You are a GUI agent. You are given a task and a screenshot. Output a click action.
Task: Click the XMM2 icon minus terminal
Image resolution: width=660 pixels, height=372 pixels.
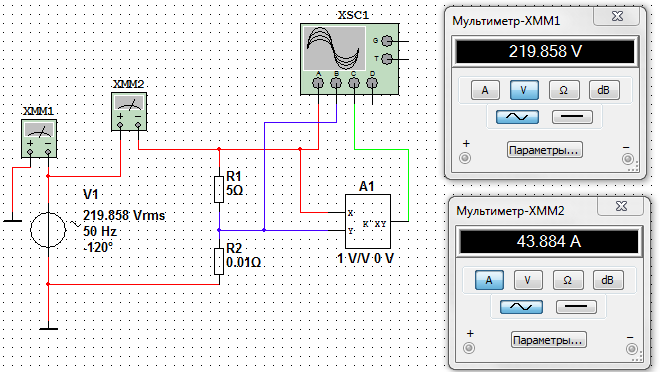tap(138, 125)
